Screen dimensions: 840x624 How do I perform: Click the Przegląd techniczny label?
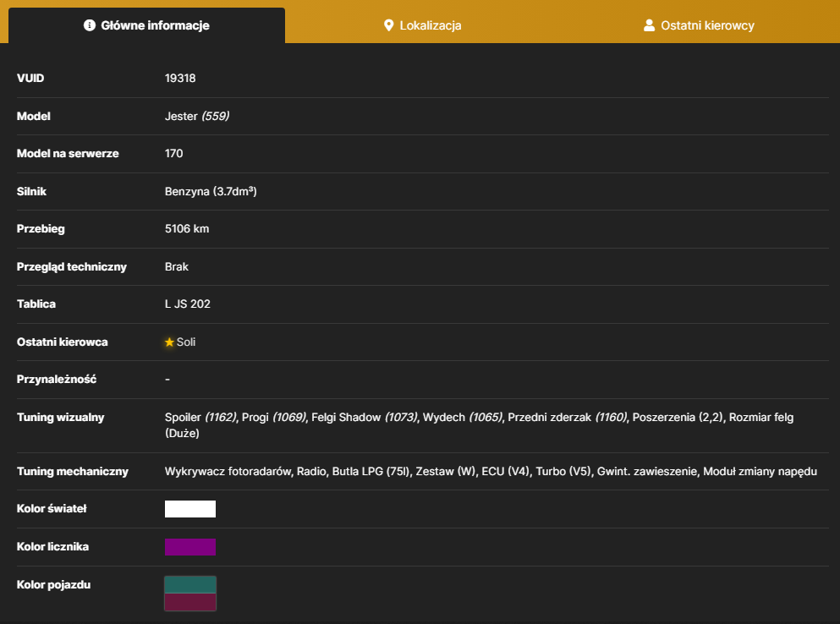[x=71, y=266]
